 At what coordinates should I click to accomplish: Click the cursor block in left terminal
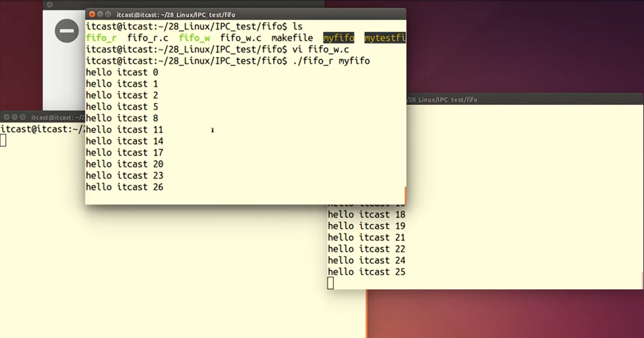coord(3,140)
